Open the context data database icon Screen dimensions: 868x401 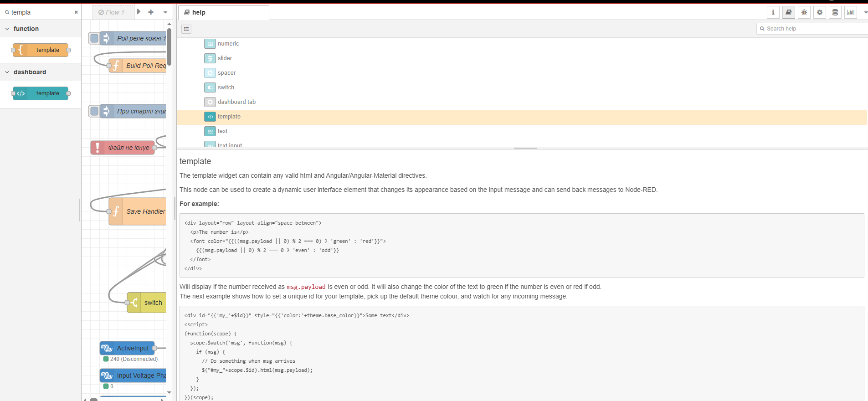pos(835,12)
